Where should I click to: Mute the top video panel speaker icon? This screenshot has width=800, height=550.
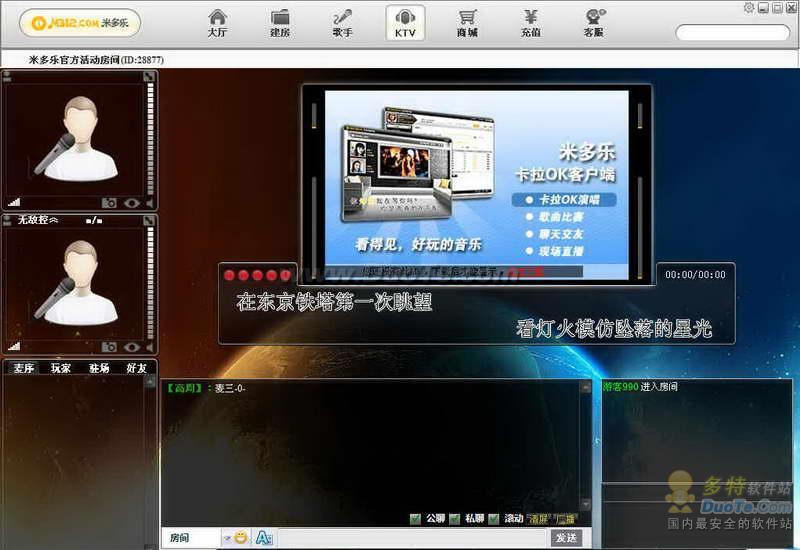(x=150, y=203)
